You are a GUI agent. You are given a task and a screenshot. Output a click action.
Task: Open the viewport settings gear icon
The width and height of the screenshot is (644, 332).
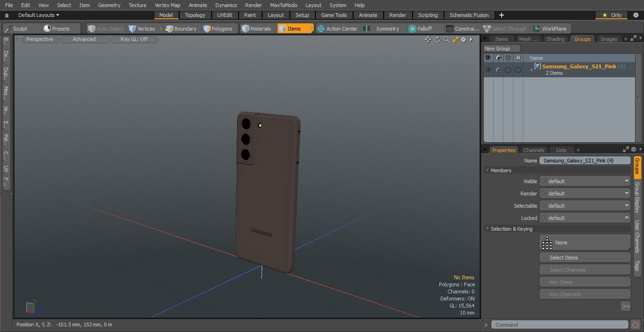point(463,40)
